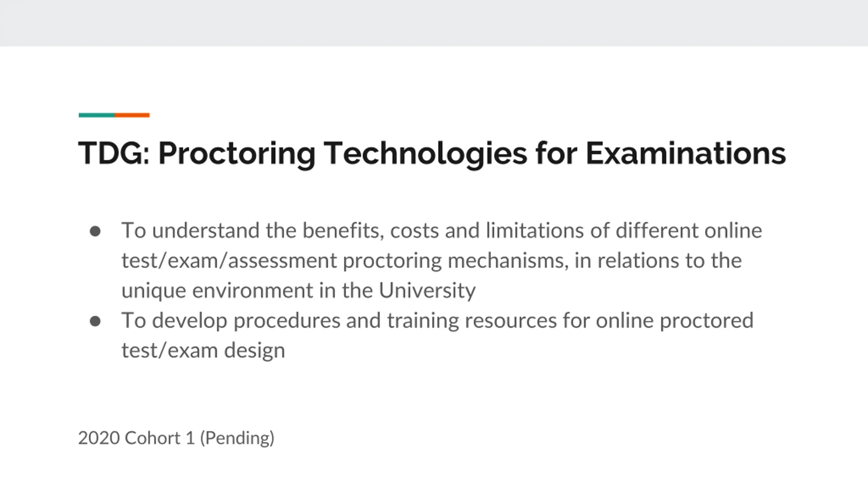Screen dimensions: 868x488
Task: Click the line 'unique environment in the University'
Action: (298, 290)
